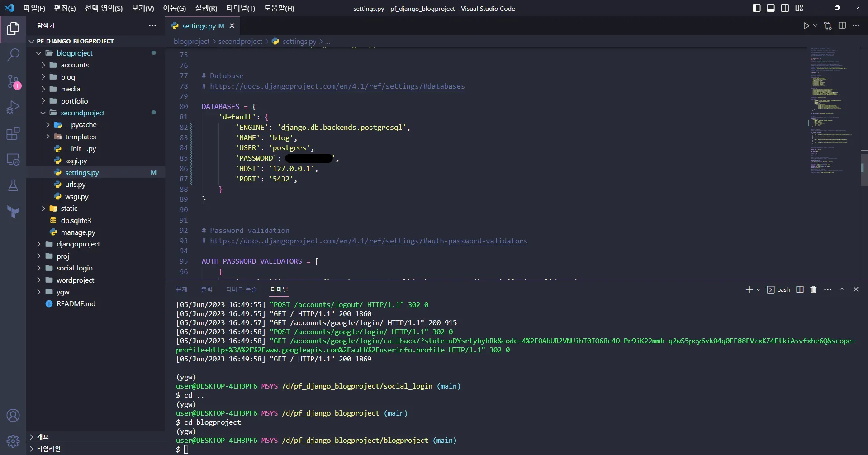Open the Search view in activity bar
The image size is (868, 455).
[x=13, y=55]
